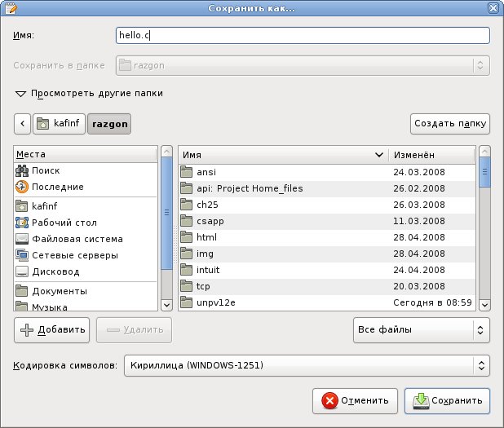Click the Сохранить button
Viewport: 504px width, 428px height.
coord(447,400)
